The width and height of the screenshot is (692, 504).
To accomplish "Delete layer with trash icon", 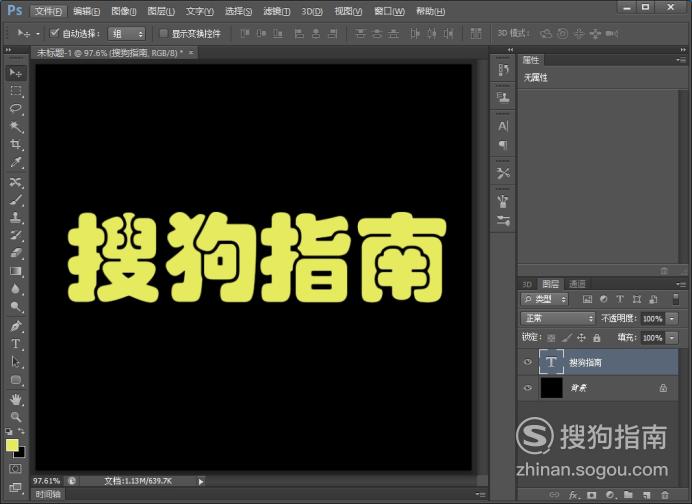I will [x=665, y=495].
